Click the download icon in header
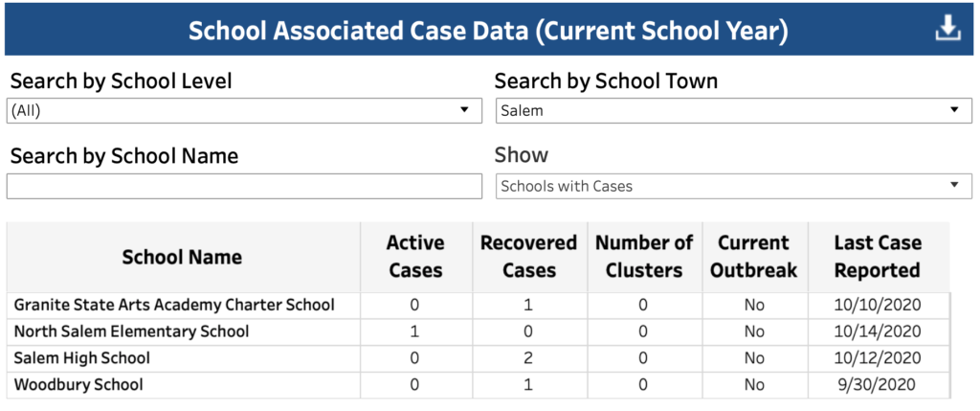 click(x=947, y=29)
